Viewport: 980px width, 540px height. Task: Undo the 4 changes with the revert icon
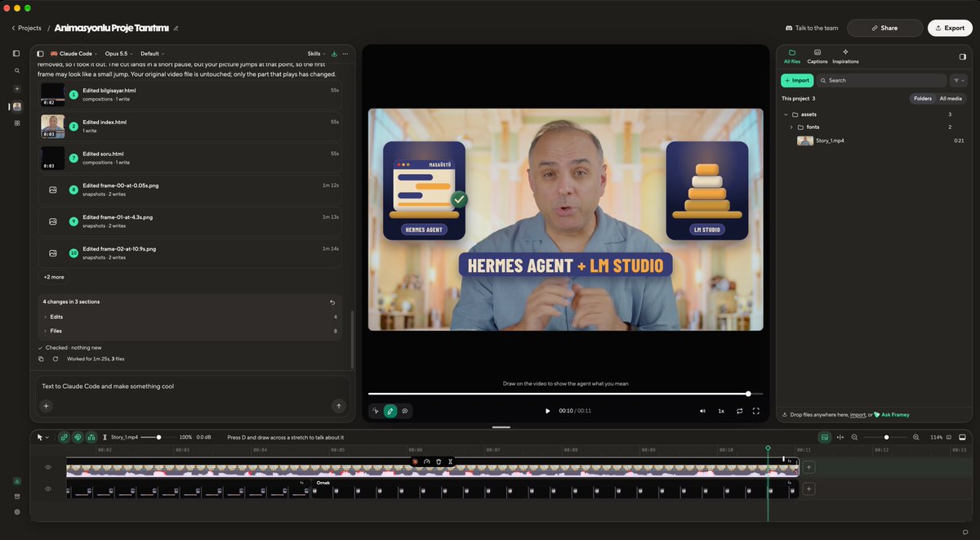[x=332, y=301]
